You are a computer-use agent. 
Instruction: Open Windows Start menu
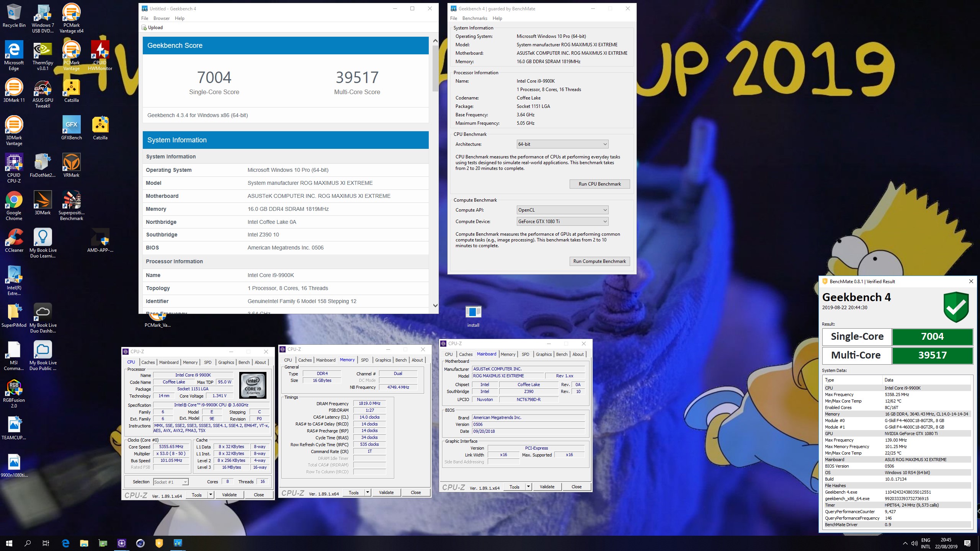(9, 543)
